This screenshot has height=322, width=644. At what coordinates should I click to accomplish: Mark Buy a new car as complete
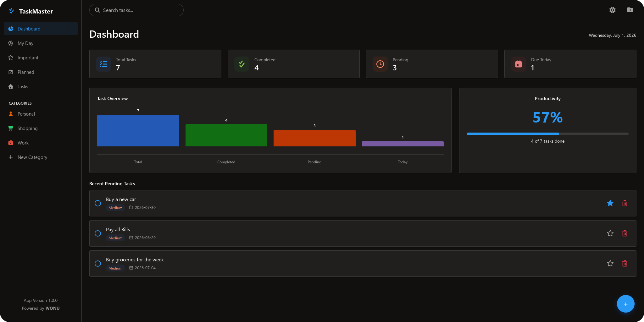point(98,203)
